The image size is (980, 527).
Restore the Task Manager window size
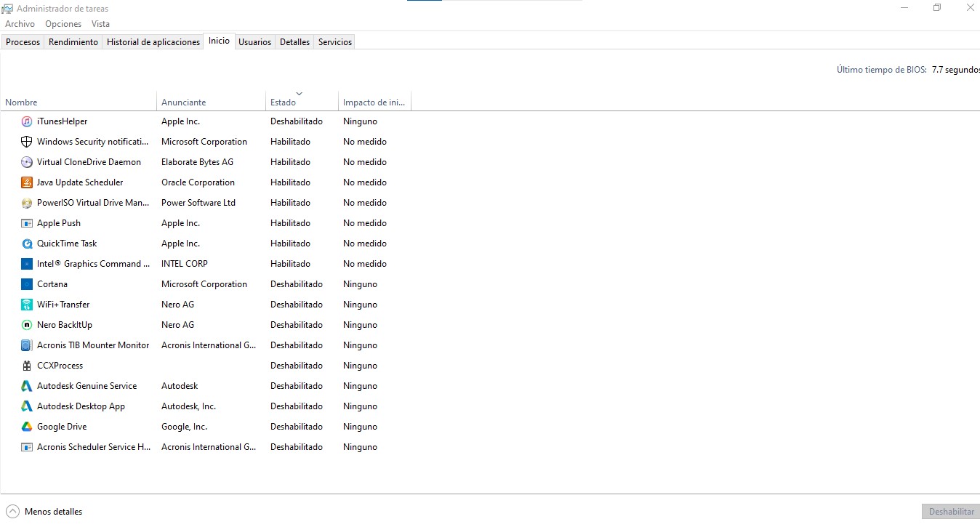pyautogui.click(x=937, y=8)
